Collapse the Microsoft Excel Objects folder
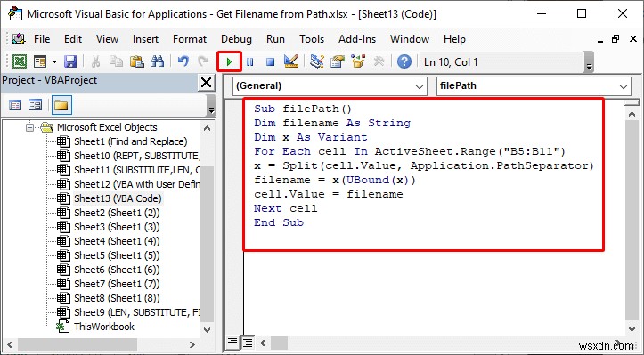 pos(29,127)
